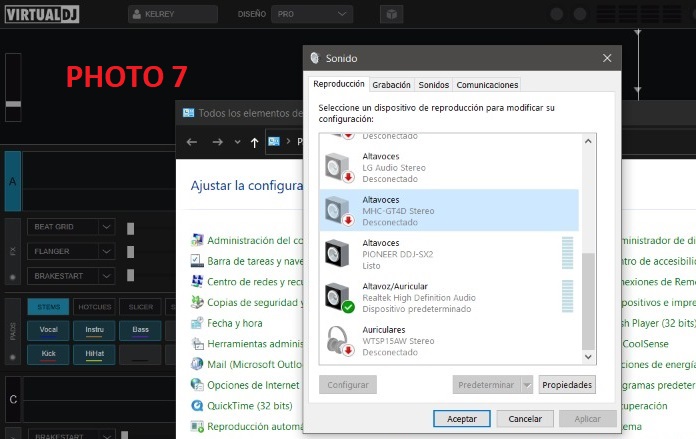Viewport: 696px width, 439px height.
Task: Go back in Control Panel window
Action: click(192, 142)
